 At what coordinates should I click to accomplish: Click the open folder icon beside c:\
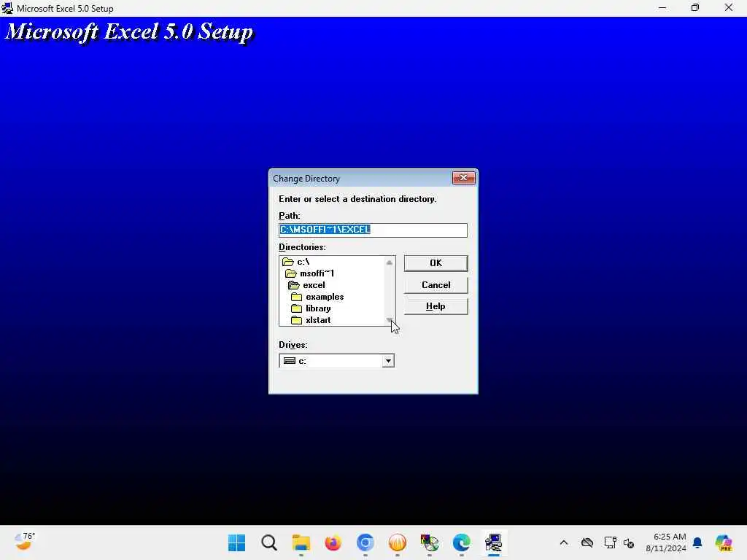coord(287,262)
